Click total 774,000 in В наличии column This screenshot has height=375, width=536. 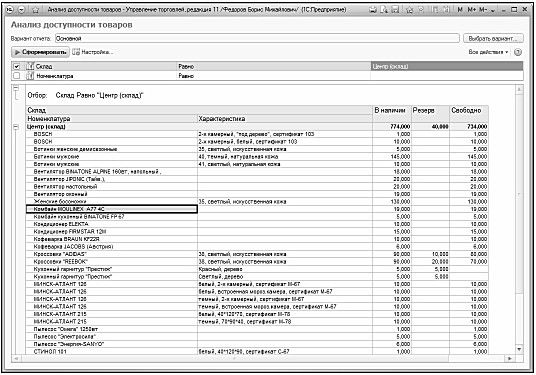(400, 126)
